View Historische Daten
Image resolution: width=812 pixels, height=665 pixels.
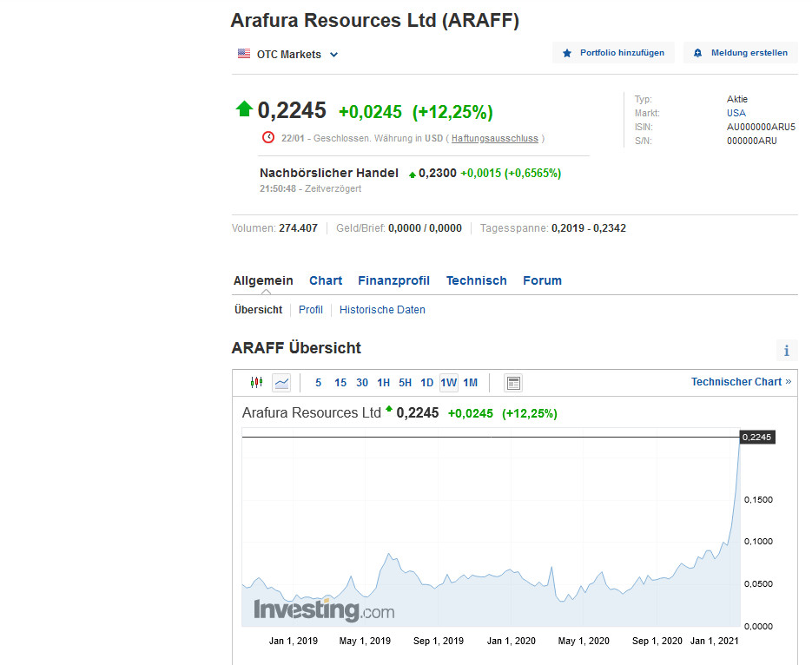pos(382,310)
